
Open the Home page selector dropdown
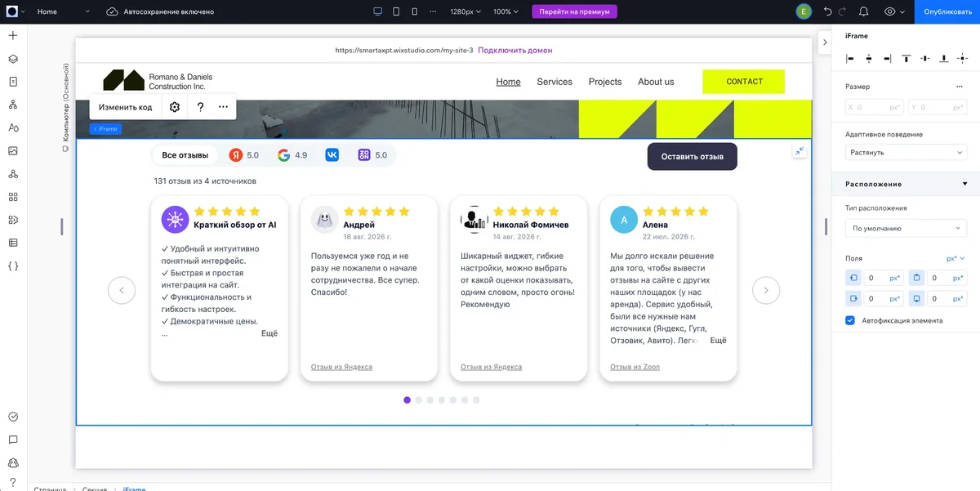(64, 11)
